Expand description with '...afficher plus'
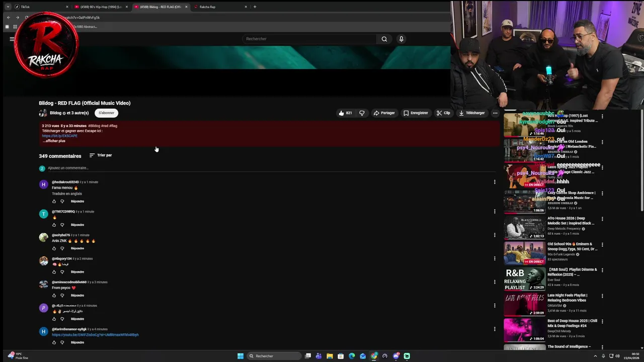This screenshot has width=644, height=362. [54, 141]
